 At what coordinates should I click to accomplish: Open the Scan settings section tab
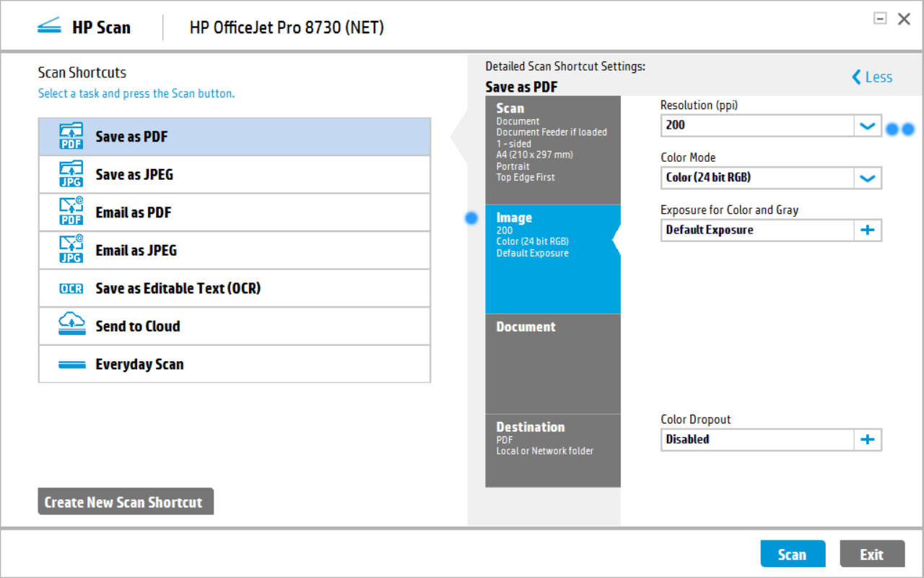pyautogui.click(x=553, y=150)
